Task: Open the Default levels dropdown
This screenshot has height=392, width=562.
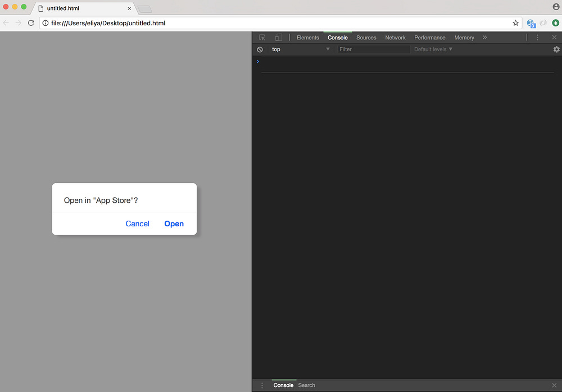Action: click(433, 49)
